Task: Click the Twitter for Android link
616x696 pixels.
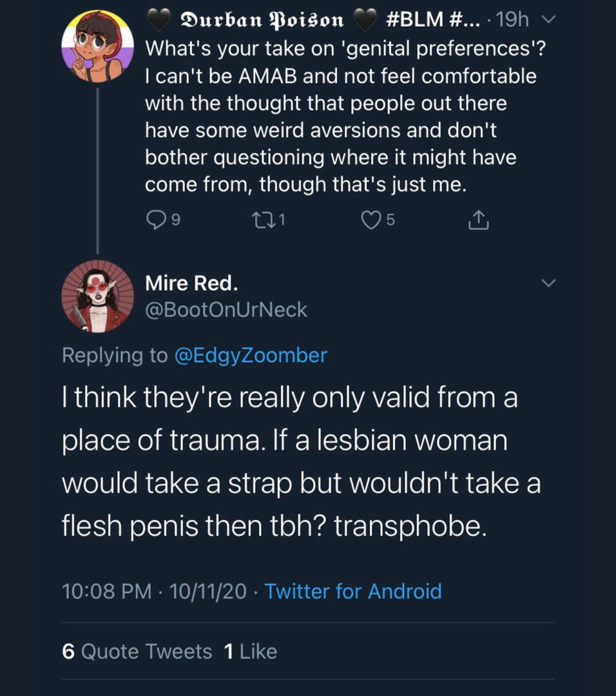Action: [x=353, y=591]
